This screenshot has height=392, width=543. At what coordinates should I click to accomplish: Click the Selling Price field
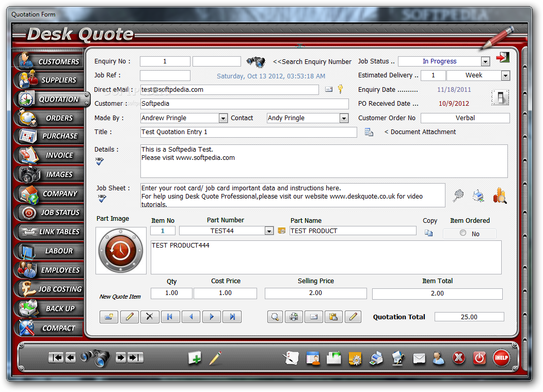[315, 293]
